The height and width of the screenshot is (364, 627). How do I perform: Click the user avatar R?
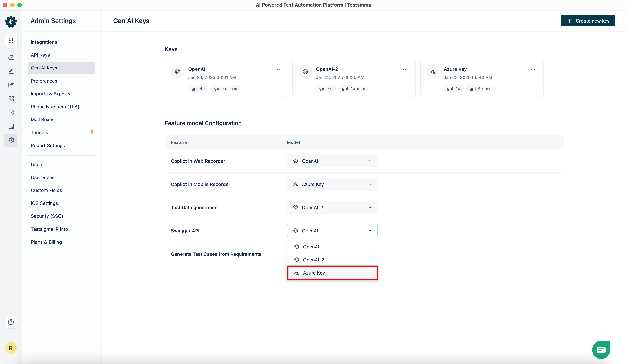(11, 348)
